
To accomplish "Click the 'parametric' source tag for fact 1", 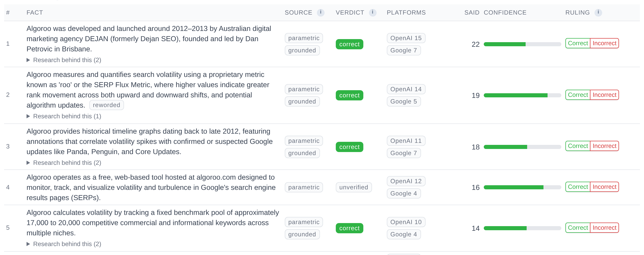I will tap(304, 38).
